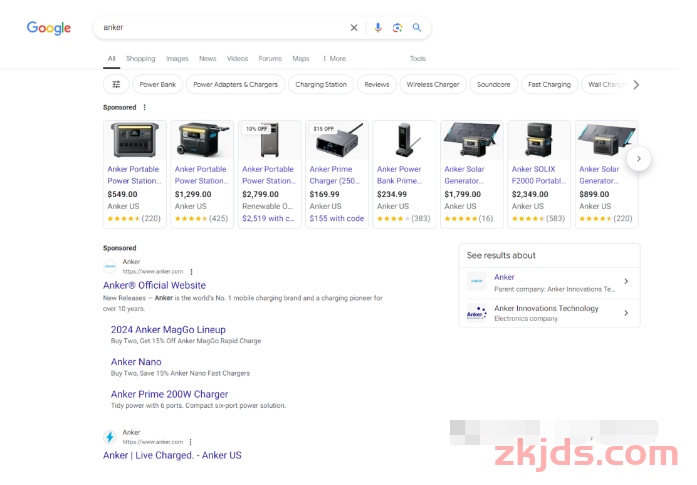697x485 pixels.
Task: Open Anker | Live Charged. - Anker US
Action: click(172, 455)
